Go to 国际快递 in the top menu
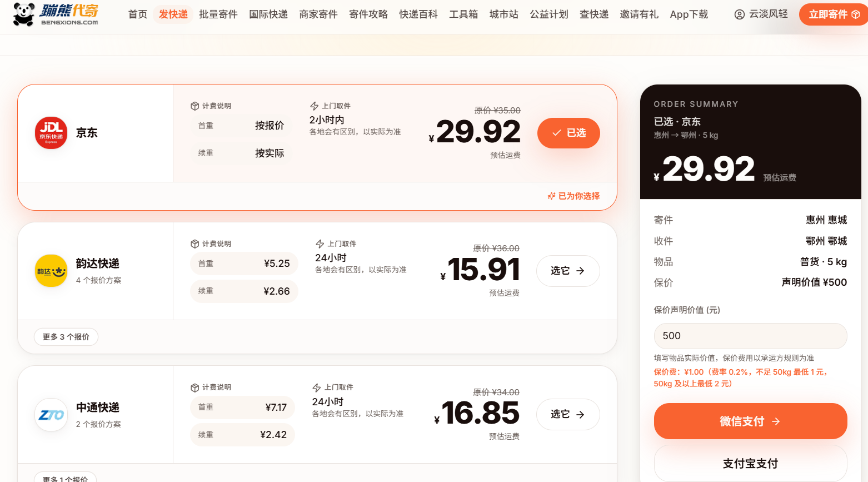This screenshot has height=482, width=868. tap(268, 14)
